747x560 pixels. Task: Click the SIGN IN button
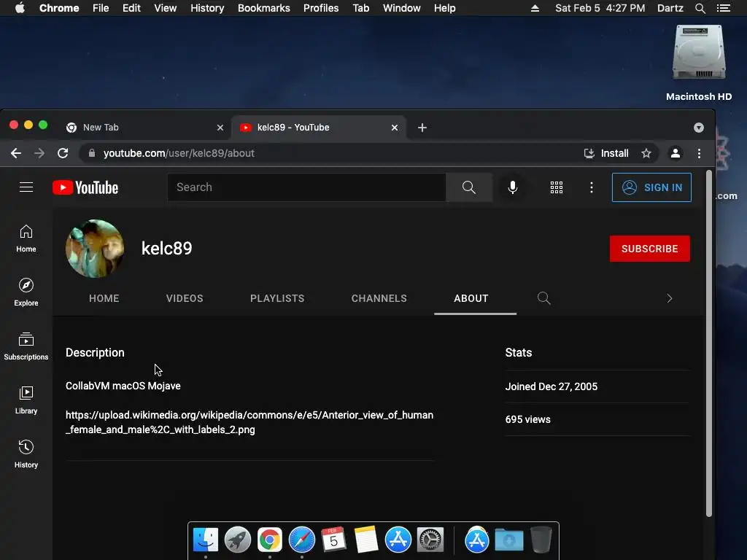pyautogui.click(x=651, y=187)
